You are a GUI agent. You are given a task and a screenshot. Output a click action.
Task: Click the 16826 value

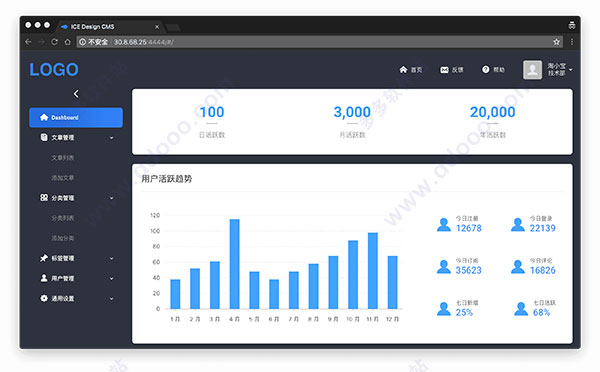click(543, 270)
